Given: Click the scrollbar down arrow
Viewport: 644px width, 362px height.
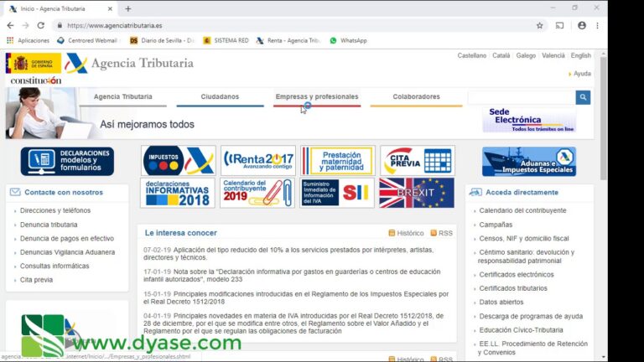Looking at the screenshot, I should 604,358.
